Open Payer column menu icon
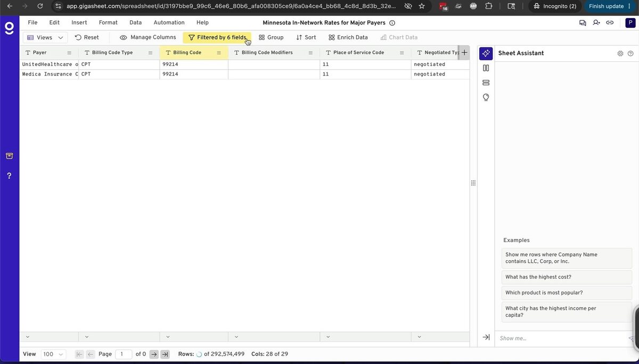The height and width of the screenshot is (364, 639). point(69,53)
